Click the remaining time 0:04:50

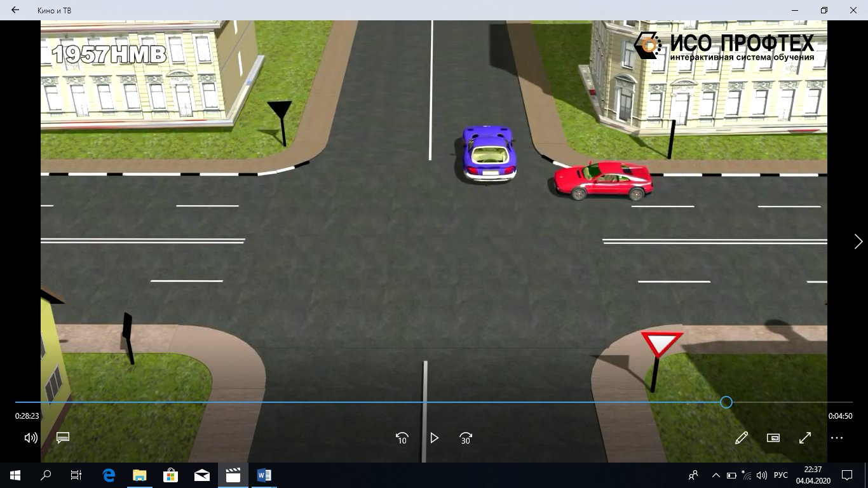[x=840, y=416]
